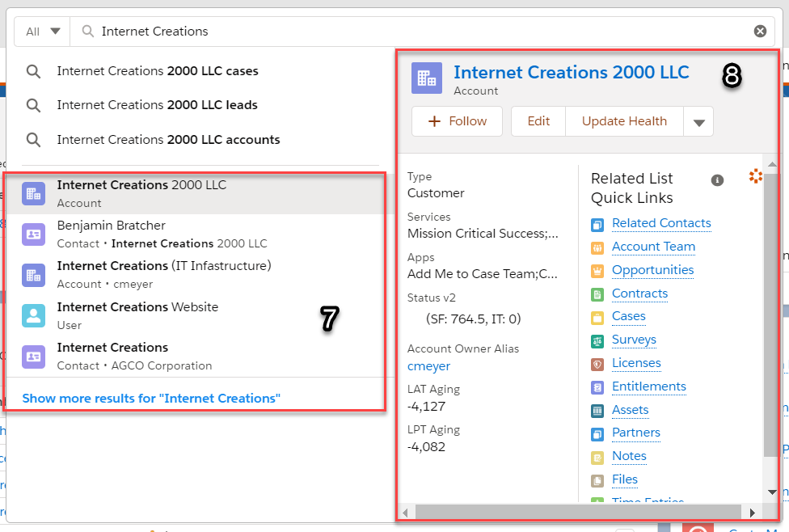Clear the search field with the X icon
This screenshot has height=532, width=789.
click(x=760, y=31)
